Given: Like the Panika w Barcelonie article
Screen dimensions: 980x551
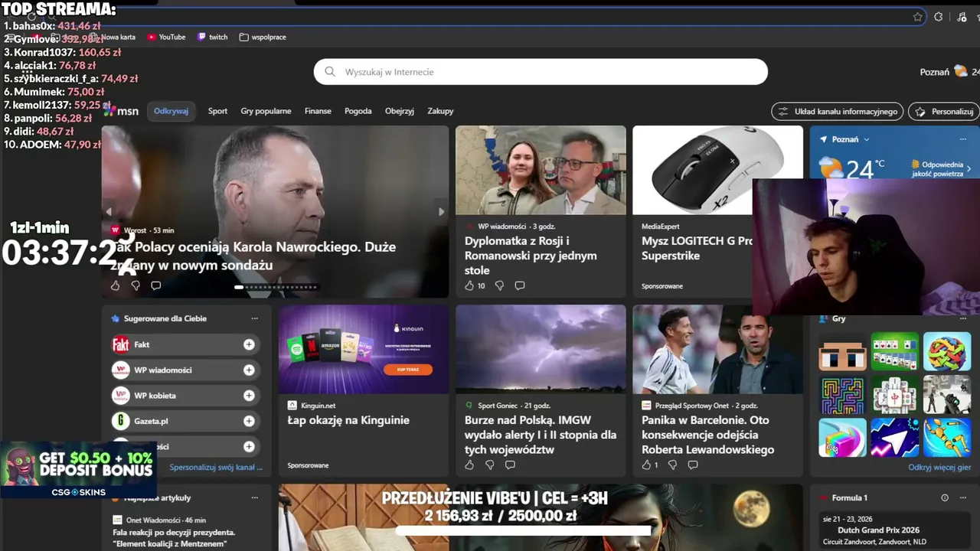Looking at the screenshot, I should tap(647, 465).
